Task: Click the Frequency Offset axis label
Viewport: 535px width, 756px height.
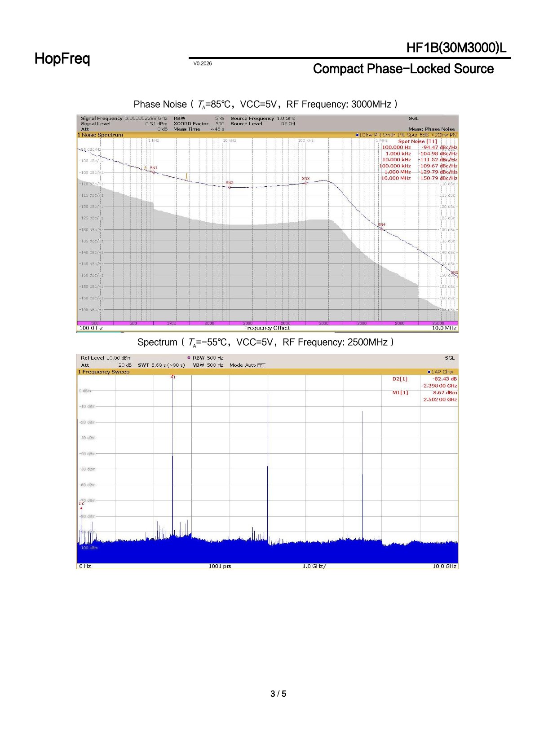Action: 267,328
